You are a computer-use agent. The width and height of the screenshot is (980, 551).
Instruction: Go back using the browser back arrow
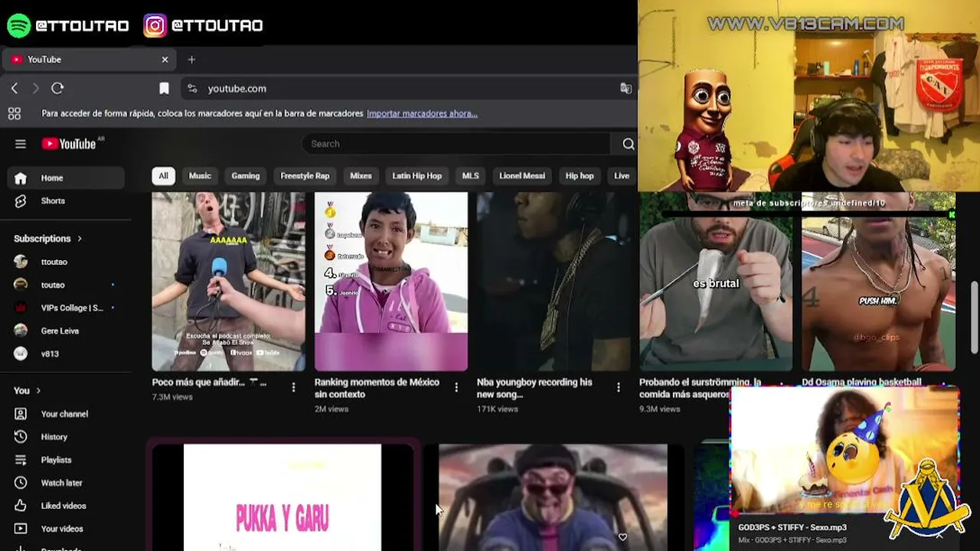pos(15,89)
